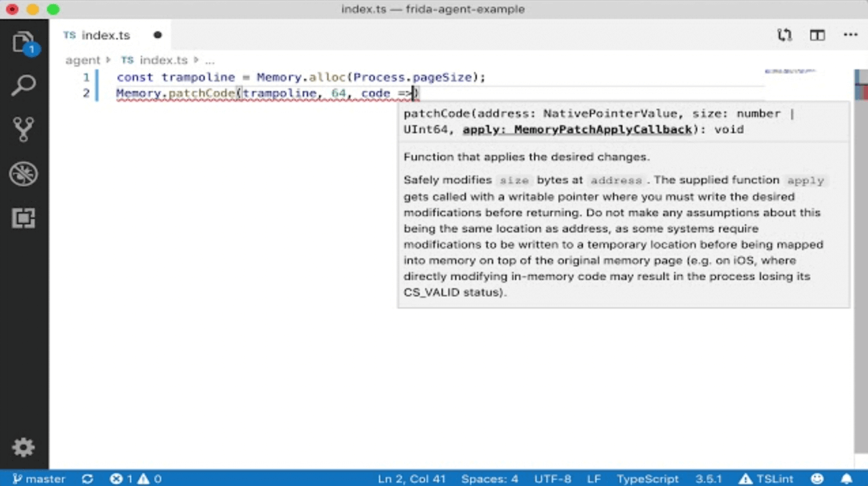This screenshot has width=868, height=486.
Task: Click the TypeScript version 3.5.1
Action: point(708,479)
